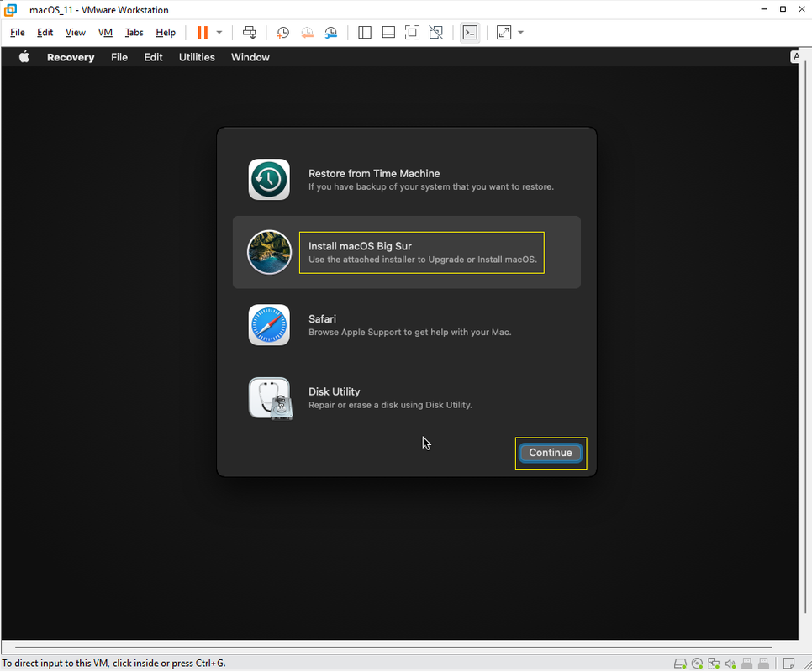Open VMware Help menu

166,33
